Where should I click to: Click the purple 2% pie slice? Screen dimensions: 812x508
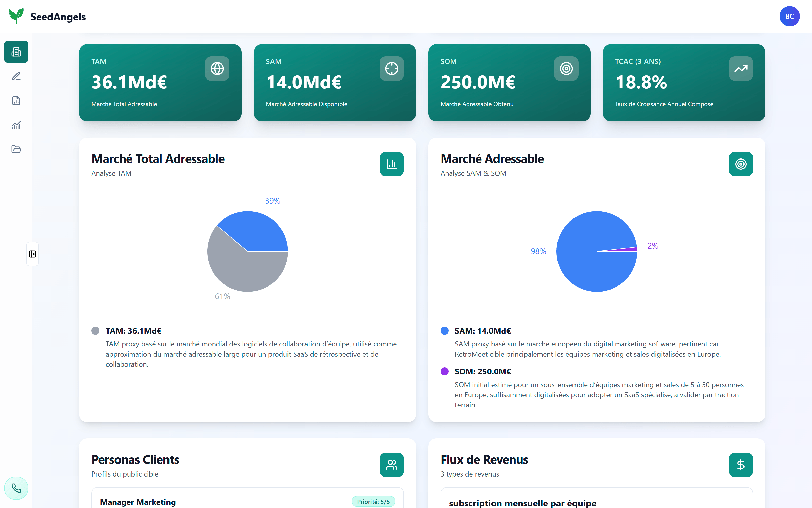click(628, 249)
